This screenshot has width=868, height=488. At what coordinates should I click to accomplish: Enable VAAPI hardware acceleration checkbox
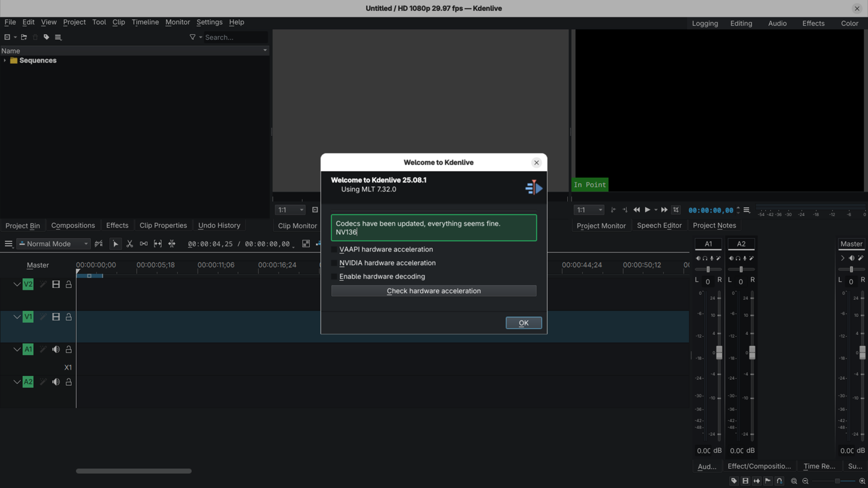pyautogui.click(x=335, y=249)
